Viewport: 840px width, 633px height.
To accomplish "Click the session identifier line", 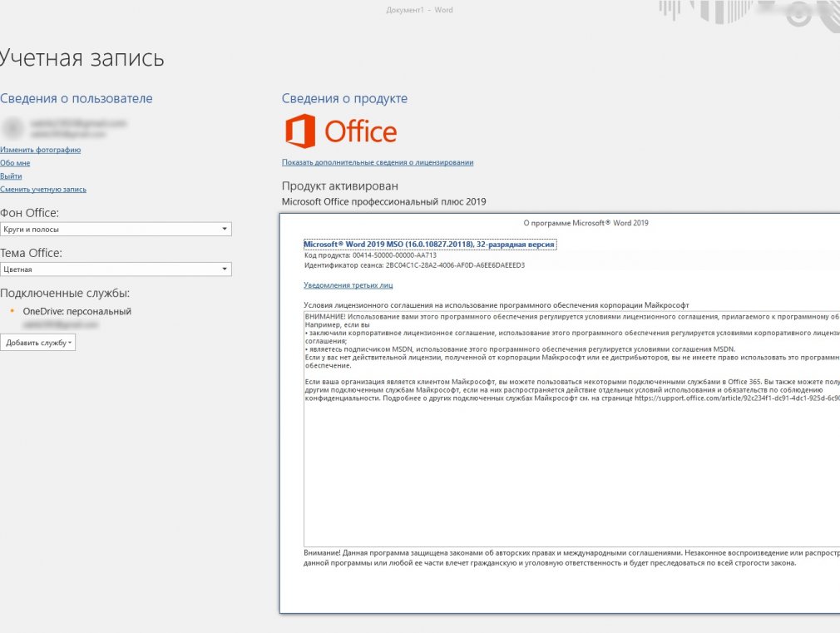I will [415, 265].
